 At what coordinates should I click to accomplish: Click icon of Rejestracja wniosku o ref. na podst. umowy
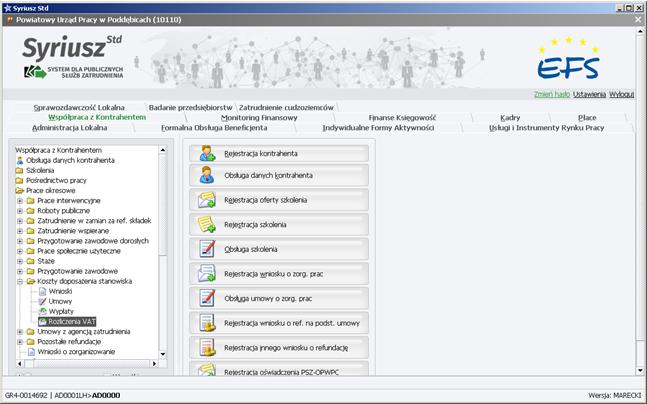[207, 323]
